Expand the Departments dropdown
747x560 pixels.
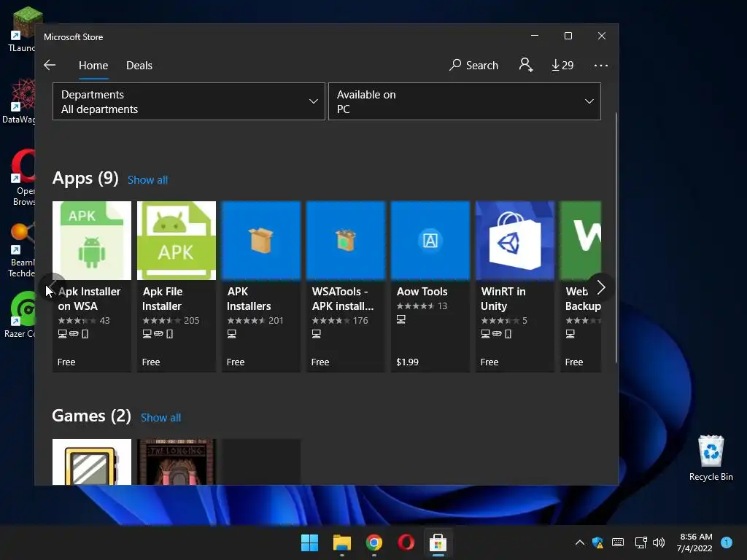pyautogui.click(x=189, y=101)
